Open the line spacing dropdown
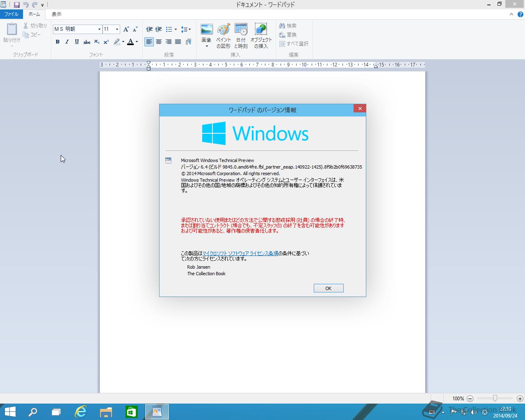Viewport: 525px width, 420px height. [x=186, y=29]
